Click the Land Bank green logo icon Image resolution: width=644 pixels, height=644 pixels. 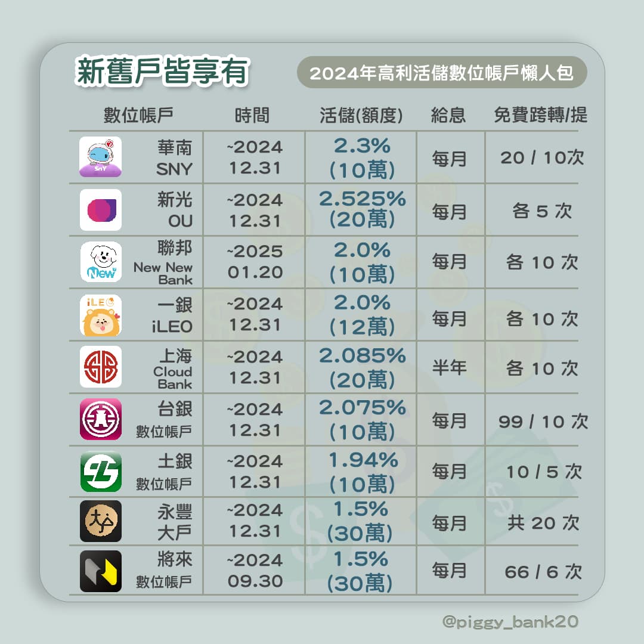click(x=101, y=472)
